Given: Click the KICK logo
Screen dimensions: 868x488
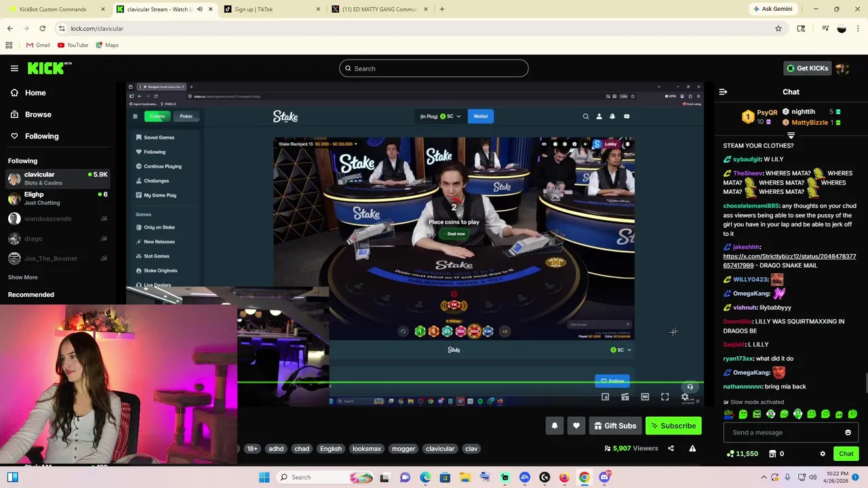Looking at the screenshot, I should coord(49,68).
